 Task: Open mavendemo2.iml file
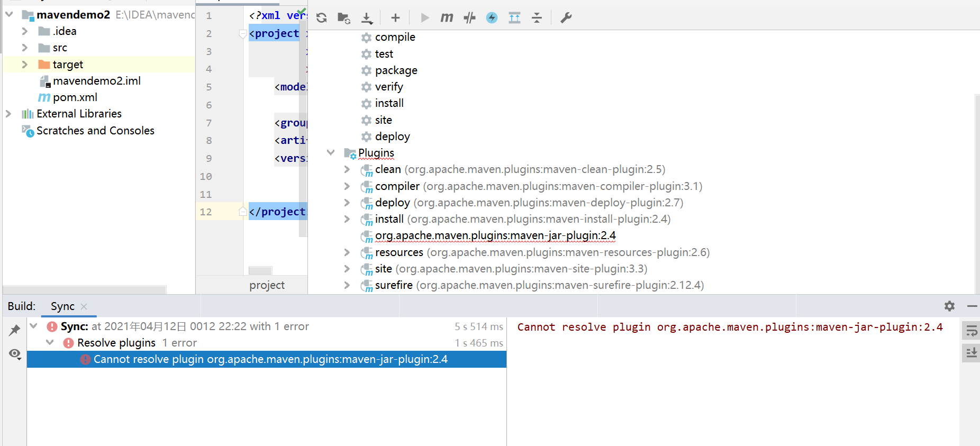coord(97,81)
